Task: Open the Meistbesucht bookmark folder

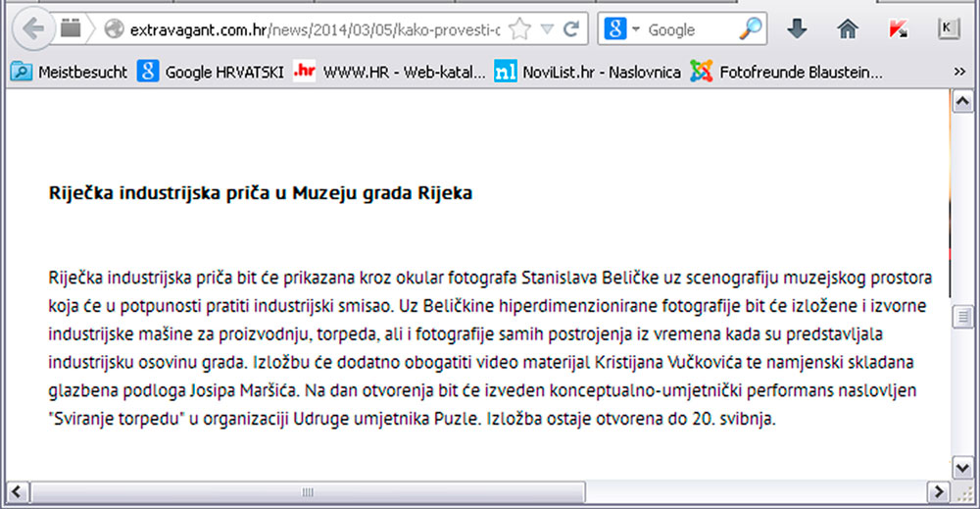Action: (x=71, y=72)
